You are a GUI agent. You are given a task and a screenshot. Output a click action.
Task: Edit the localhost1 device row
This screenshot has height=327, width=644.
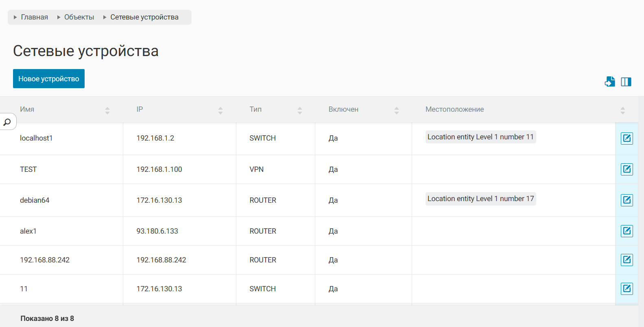point(627,139)
